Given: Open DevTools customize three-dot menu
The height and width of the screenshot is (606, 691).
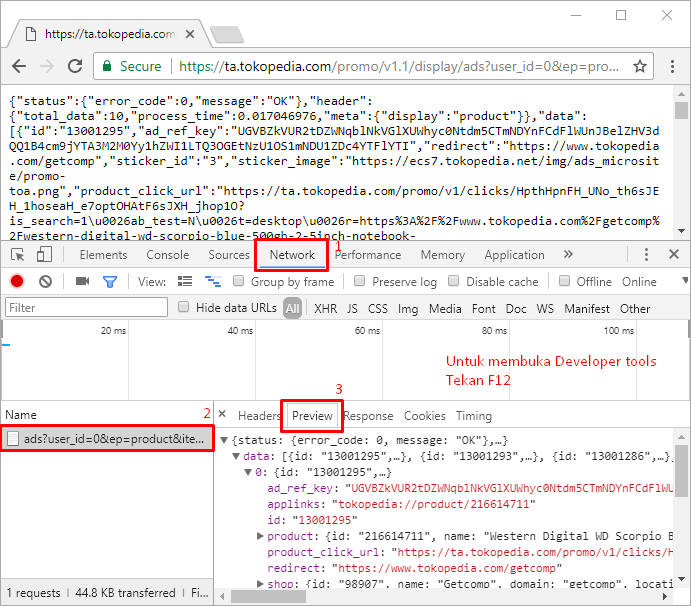Looking at the screenshot, I should click(646, 254).
